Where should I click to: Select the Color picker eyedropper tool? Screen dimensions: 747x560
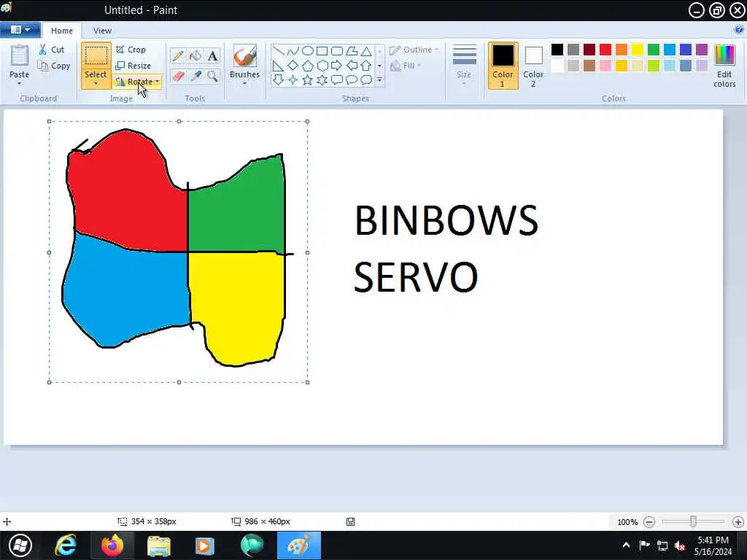[x=196, y=76]
